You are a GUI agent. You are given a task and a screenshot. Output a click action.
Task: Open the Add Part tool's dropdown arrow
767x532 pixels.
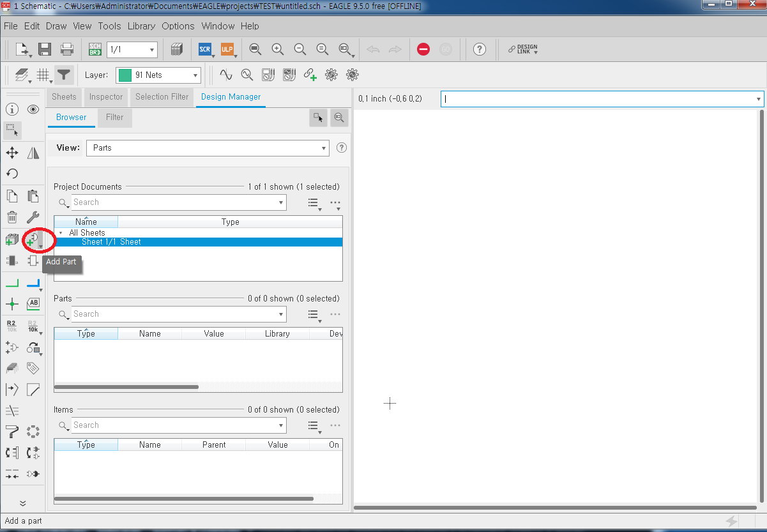click(41, 247)
